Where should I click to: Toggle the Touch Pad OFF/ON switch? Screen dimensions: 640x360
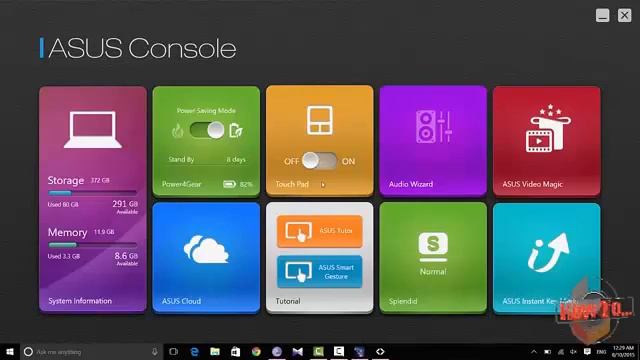pyautogui.click(x=320, y=161)
